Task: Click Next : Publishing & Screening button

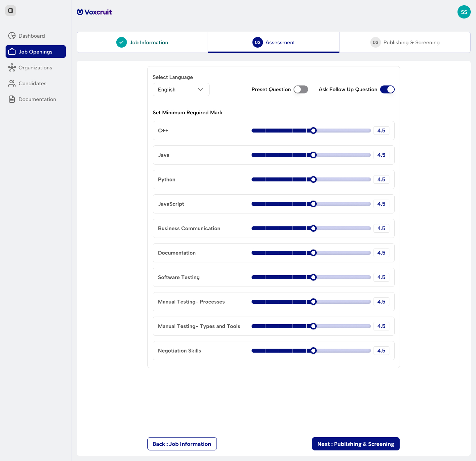Action: (356, 444)
